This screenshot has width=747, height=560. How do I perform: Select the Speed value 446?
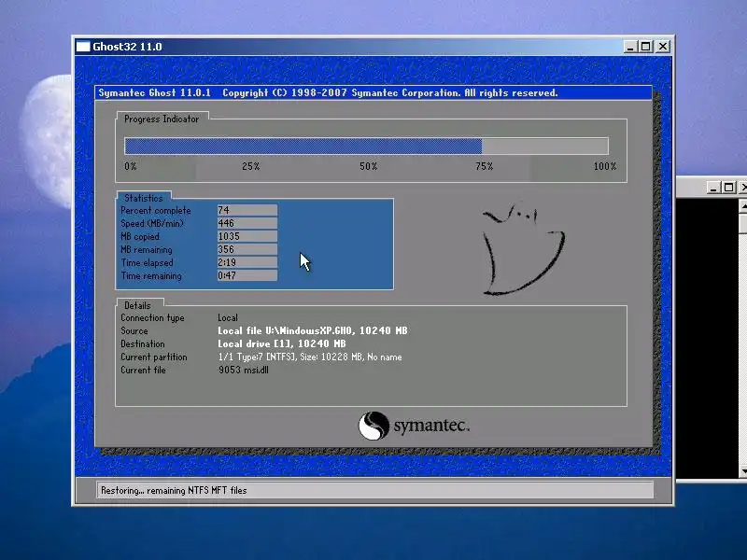click(x=247, y=223)
